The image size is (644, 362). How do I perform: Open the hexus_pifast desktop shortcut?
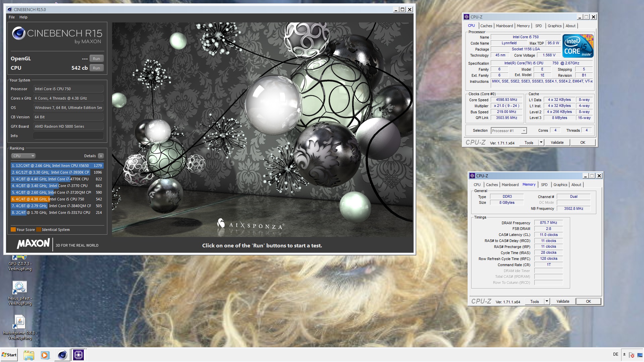coord(20,293)
